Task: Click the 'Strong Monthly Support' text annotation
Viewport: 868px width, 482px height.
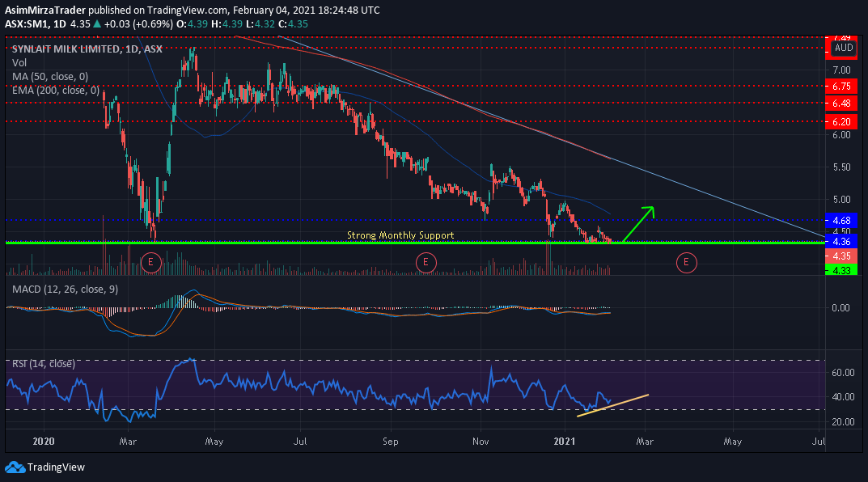Action: pos(400,235)
